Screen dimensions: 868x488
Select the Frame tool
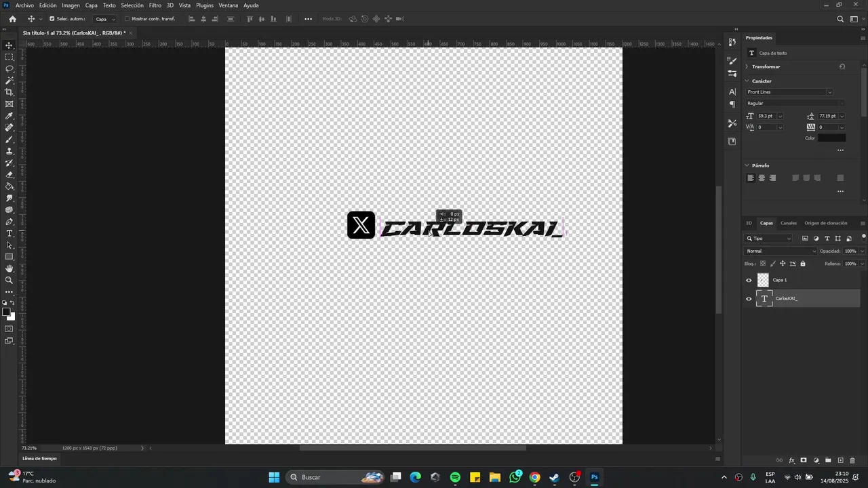(x=9, y=104)
